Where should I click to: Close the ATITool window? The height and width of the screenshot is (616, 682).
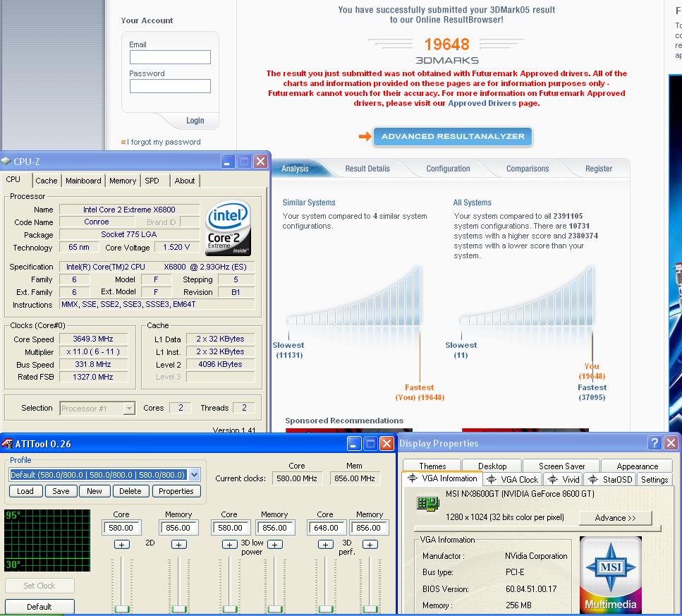pos(386,444)
